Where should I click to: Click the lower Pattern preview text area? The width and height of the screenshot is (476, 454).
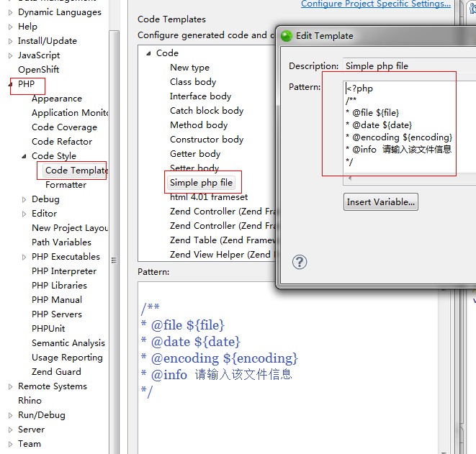coord(288,368)
